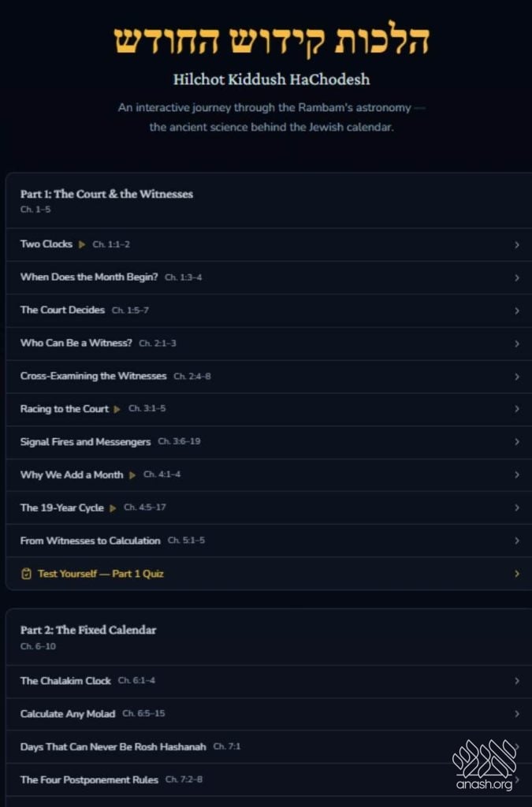Click play icon beside Racing to the Court
Viewport: 532px width, 807px height.
pos(117,409)
